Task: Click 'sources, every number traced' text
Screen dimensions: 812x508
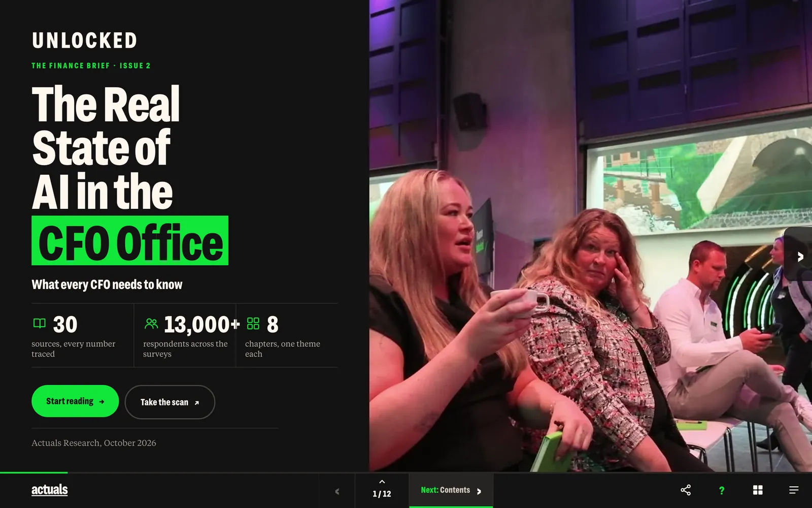Action: click(x=74, y=349)
